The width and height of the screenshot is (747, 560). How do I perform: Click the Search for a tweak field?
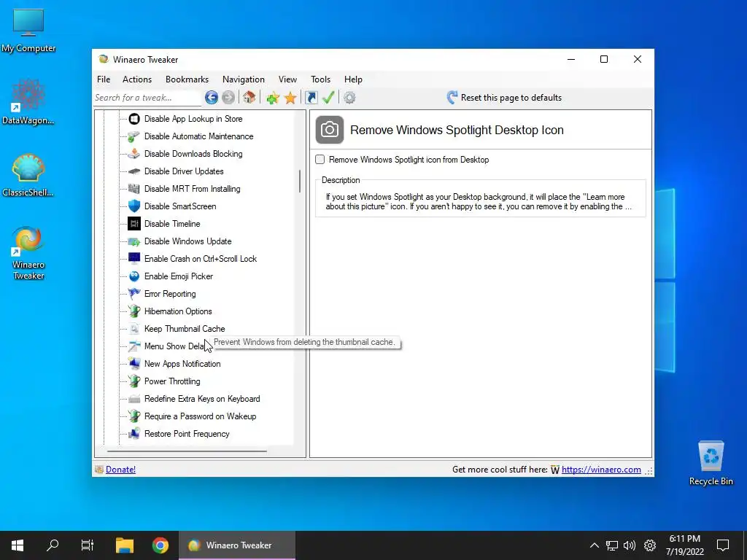(147, 98)
